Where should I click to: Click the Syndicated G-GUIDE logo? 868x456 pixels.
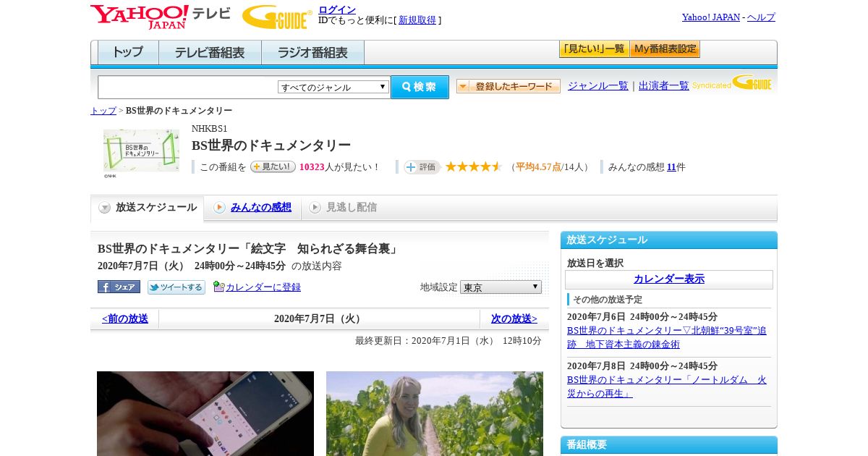tap(732, 83)
